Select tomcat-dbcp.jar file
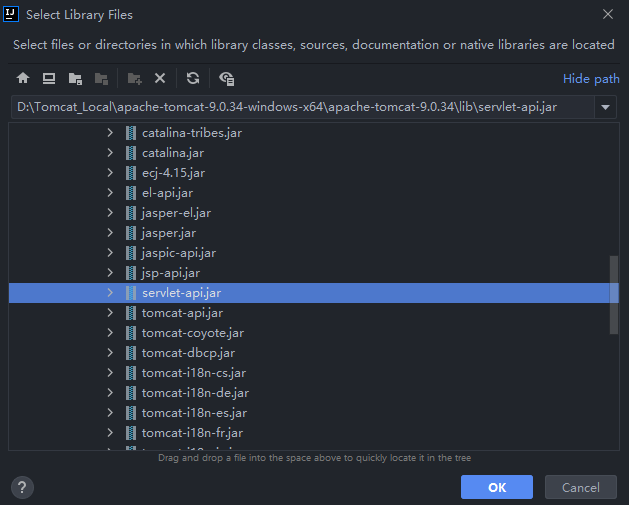 pos(188,353)
